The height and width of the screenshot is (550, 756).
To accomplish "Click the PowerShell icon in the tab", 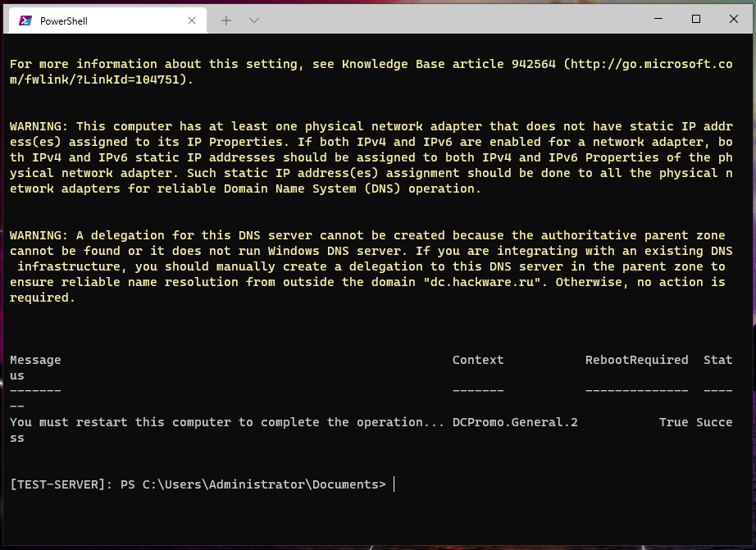I will tap(25, 20).
